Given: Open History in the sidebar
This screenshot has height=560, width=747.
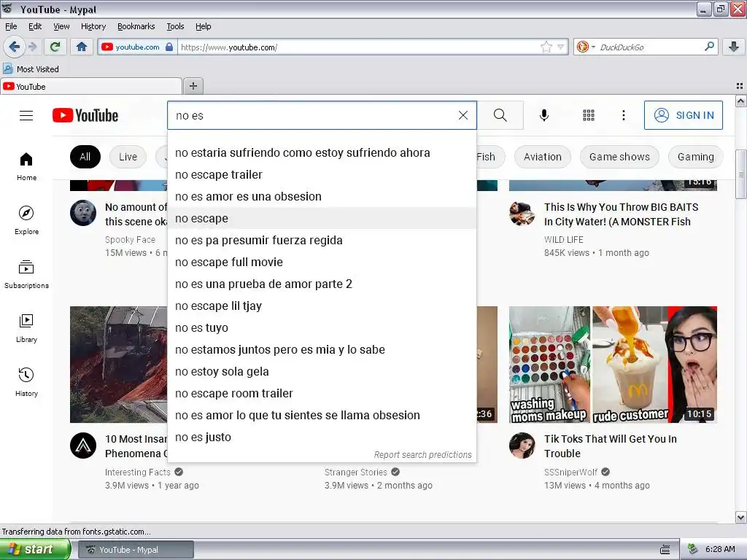Looking at the screenshot, I should click(27, 382).
